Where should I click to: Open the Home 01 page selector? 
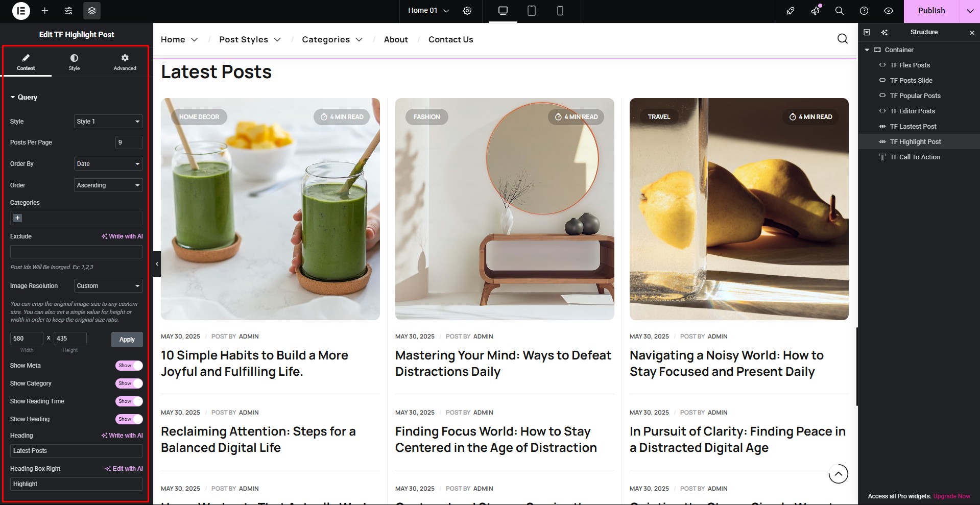pos(428,11)
